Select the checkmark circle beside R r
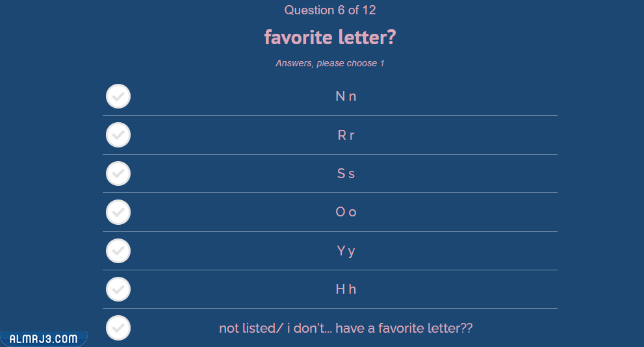Viewport: 644px width, 347px height. click(x=118, y=135)
